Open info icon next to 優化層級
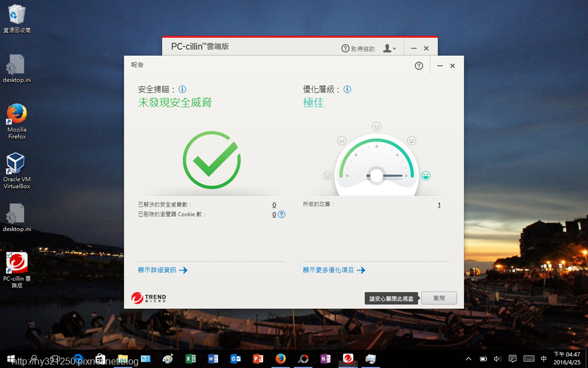 [347, 89]
